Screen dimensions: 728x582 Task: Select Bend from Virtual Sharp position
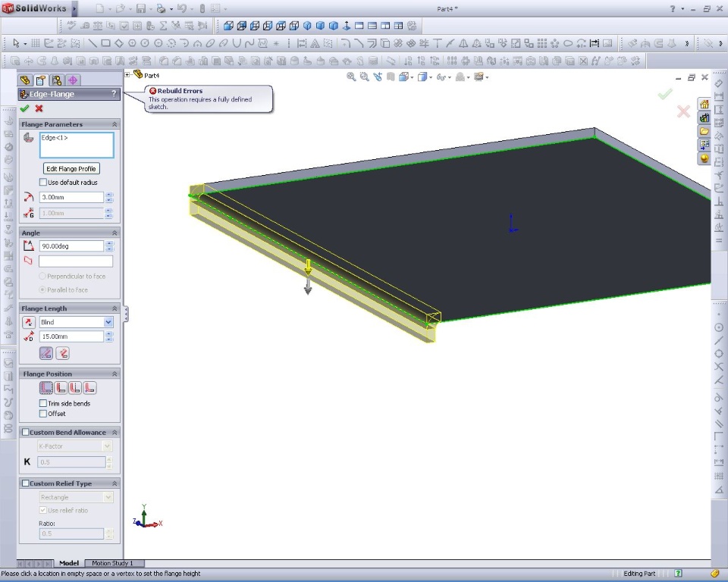89,387
